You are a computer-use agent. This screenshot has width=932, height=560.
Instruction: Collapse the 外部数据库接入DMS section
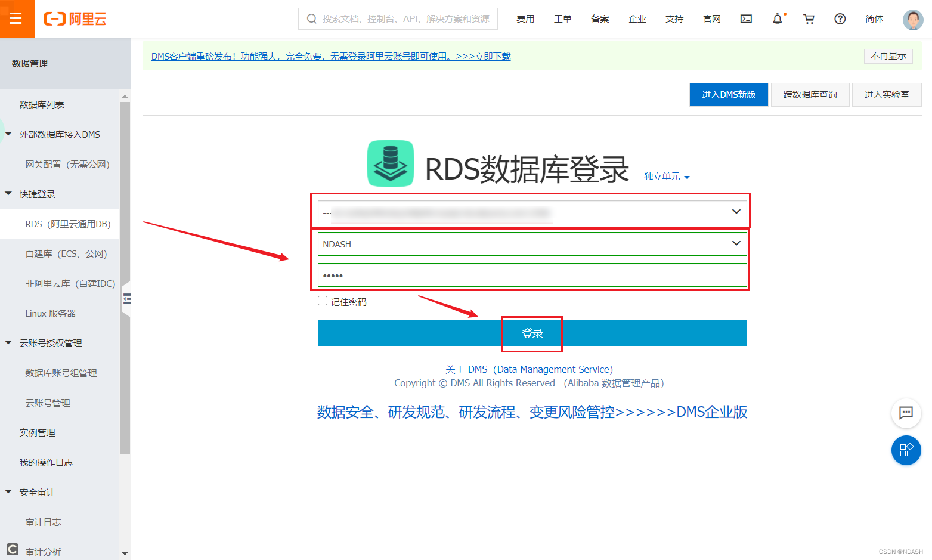click(x=8, y=134)
